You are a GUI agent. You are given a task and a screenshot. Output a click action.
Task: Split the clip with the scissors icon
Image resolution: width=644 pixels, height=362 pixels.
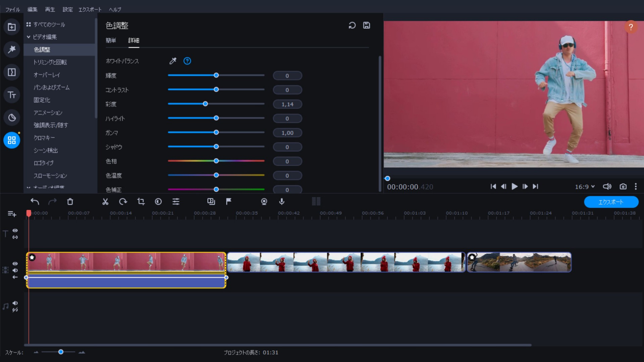pos(105,201)
